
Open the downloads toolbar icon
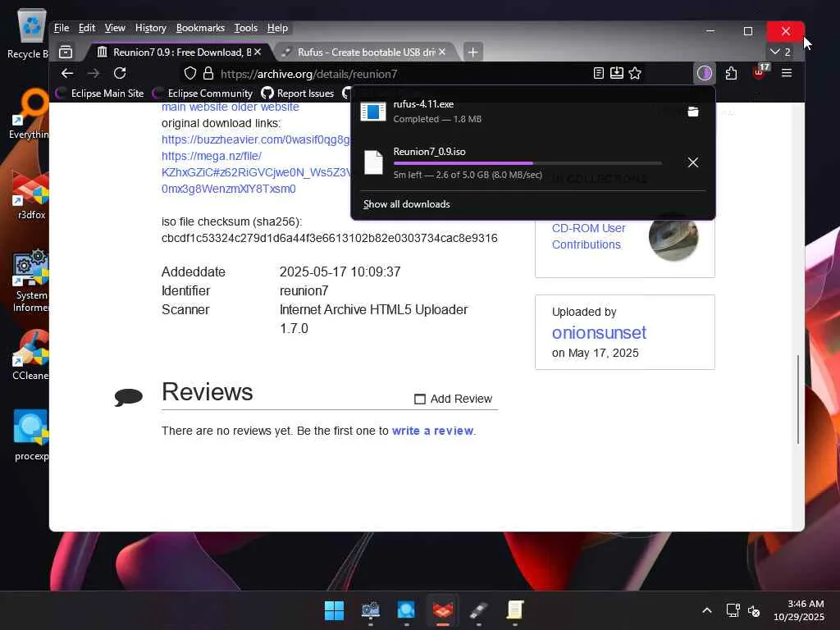[617, 73]
